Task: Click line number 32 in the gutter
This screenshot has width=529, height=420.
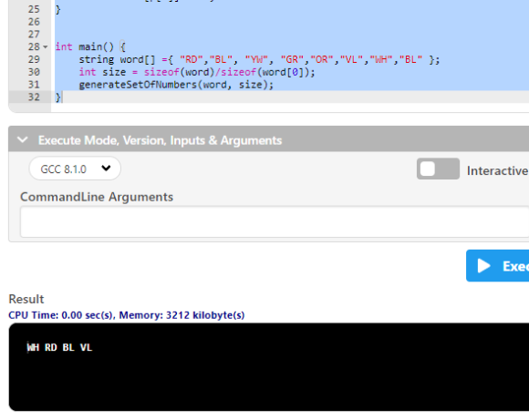Action: click(x=34, y=97)
